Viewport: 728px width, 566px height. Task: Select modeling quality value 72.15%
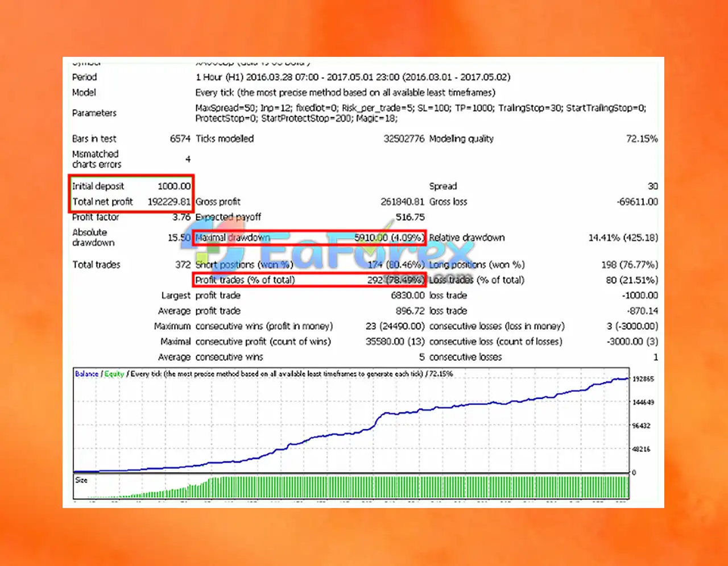pos(642,139)
